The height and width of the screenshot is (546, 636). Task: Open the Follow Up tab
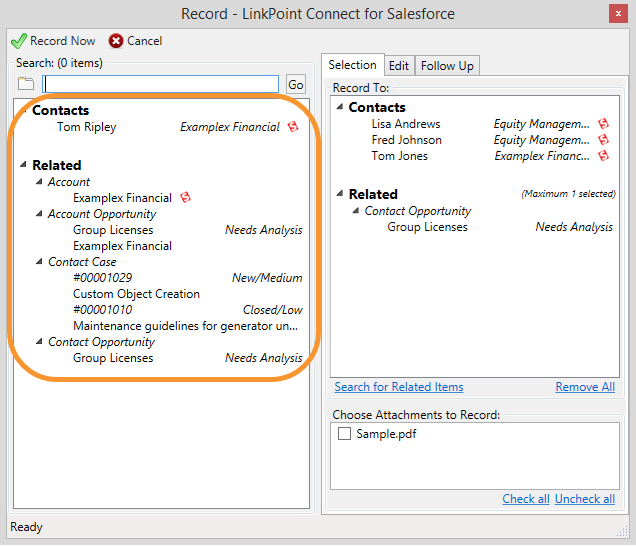coord(447,66)
